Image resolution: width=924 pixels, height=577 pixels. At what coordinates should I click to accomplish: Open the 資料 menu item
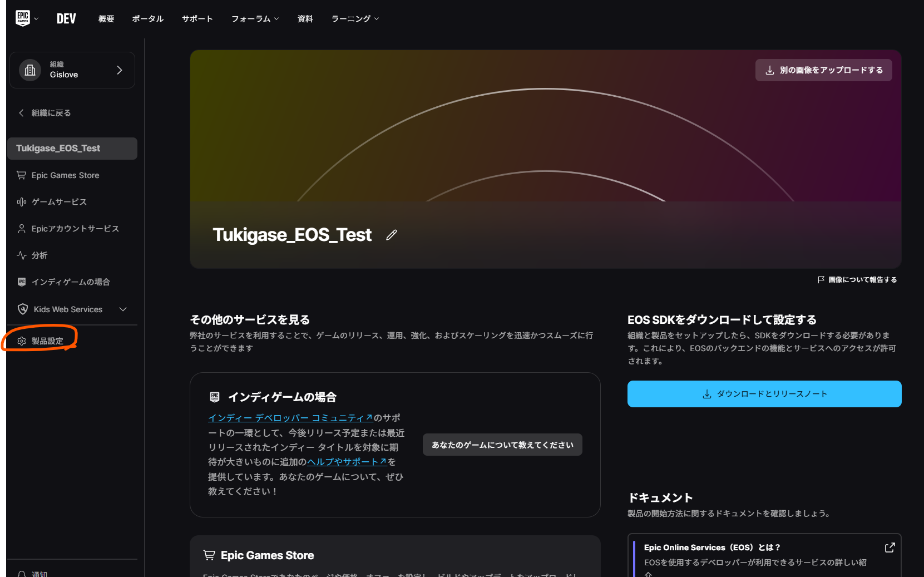(x=305, y=19)
